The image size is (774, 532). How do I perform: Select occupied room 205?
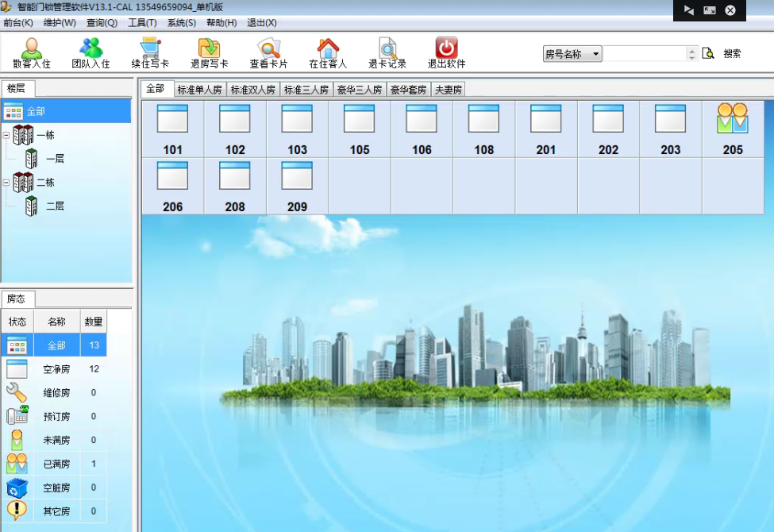(733, 129)
